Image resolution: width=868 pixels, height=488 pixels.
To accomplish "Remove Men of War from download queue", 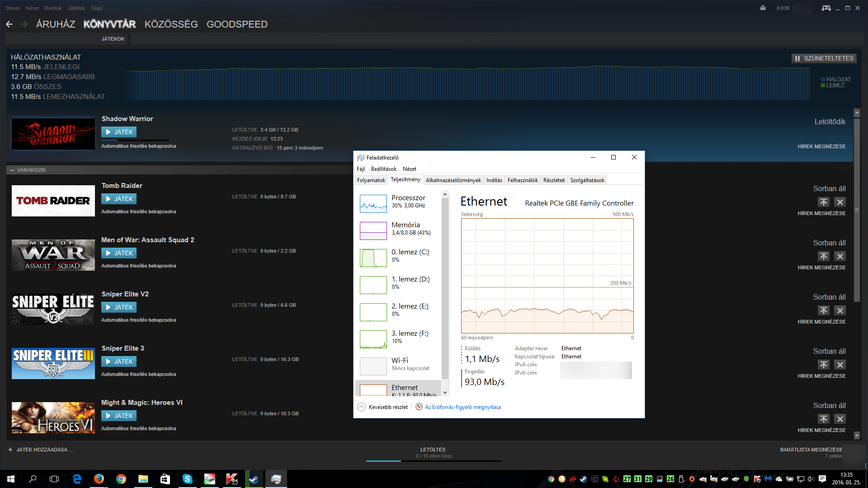I will [x=840, y=256].
